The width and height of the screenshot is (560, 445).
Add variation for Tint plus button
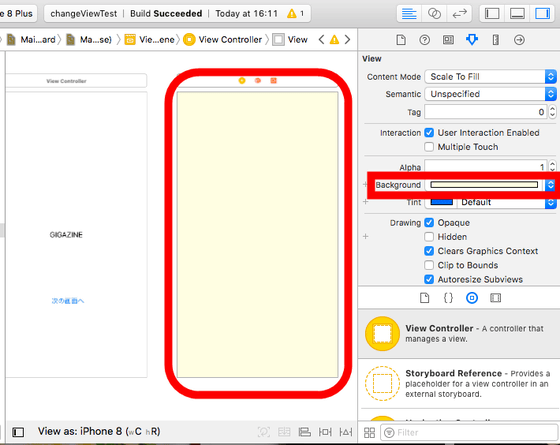(x=365, y=202)
